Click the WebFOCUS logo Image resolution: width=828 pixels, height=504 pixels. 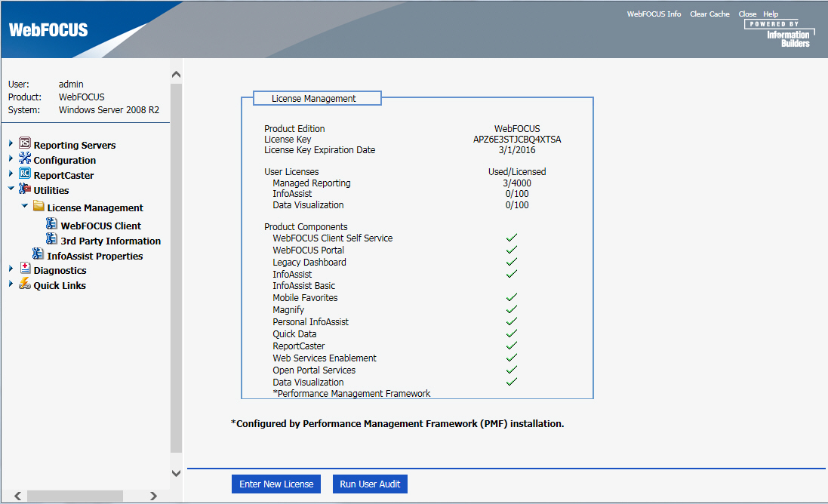pyautogui.click(x=48, y=30)
